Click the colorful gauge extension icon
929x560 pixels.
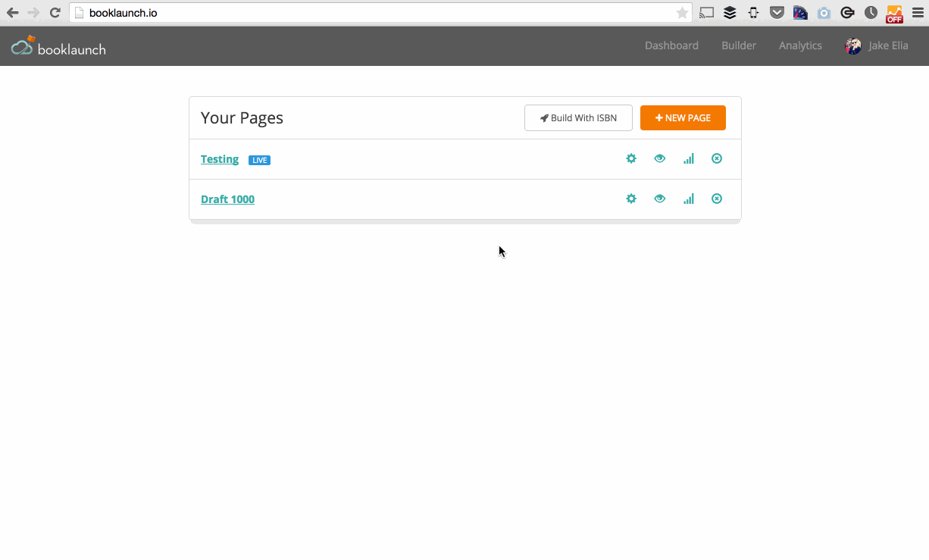[800, 13]
